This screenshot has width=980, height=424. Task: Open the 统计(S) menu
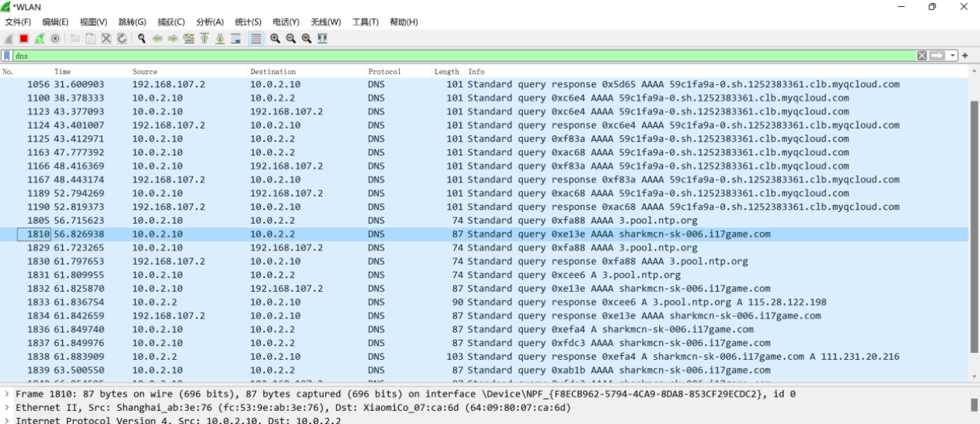(x=248, y=22)
